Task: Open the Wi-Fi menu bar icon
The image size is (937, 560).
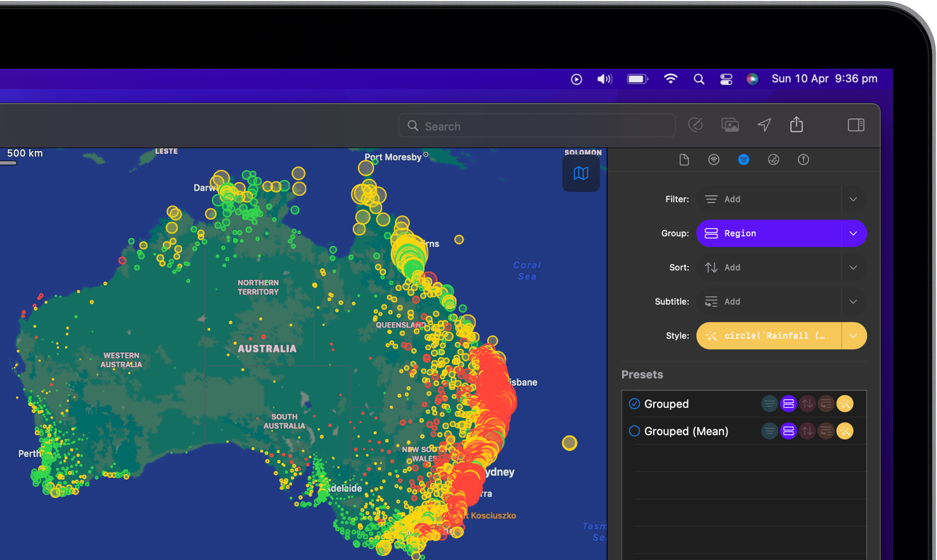Action: [670, 79]
